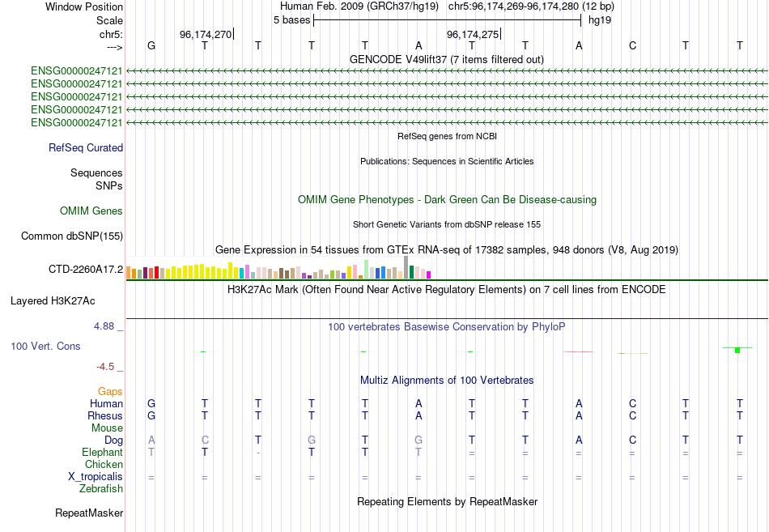
Task: Select the X_tropicalis alignment row label
Action: click(96, 477)
